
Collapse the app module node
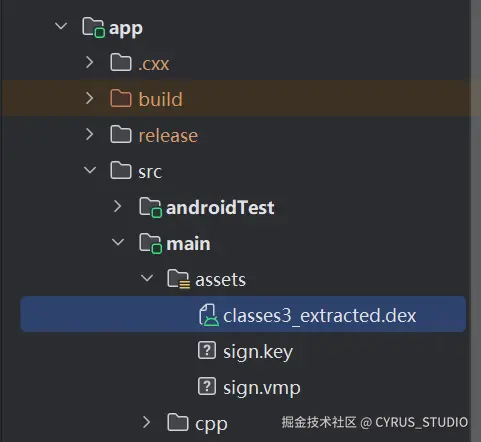[x=61, y=26]
